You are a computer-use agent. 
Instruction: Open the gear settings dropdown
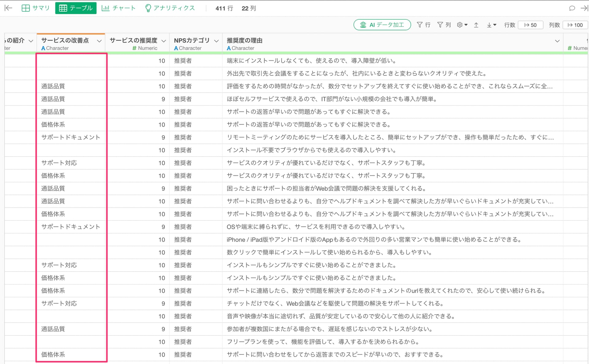point(462,25)
